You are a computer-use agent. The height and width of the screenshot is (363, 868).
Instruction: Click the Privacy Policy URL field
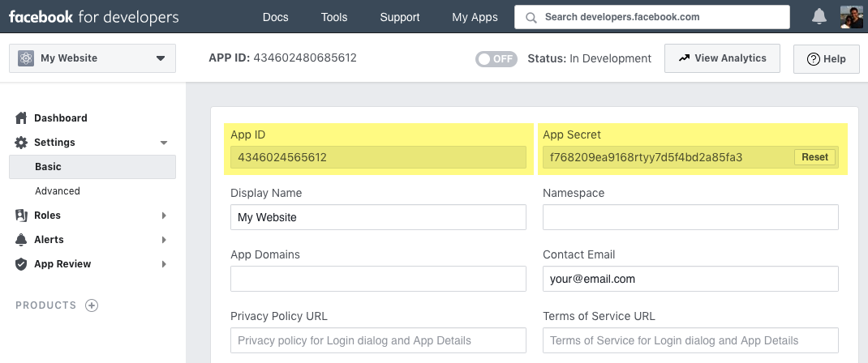tap(379, 340)
